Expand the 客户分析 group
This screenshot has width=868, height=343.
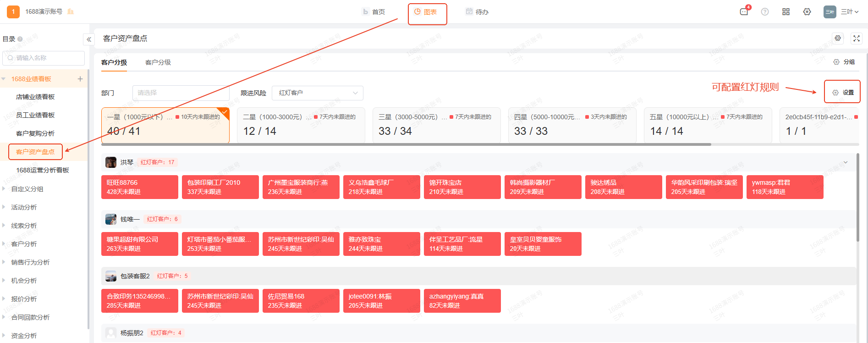[x=4, y=243]
